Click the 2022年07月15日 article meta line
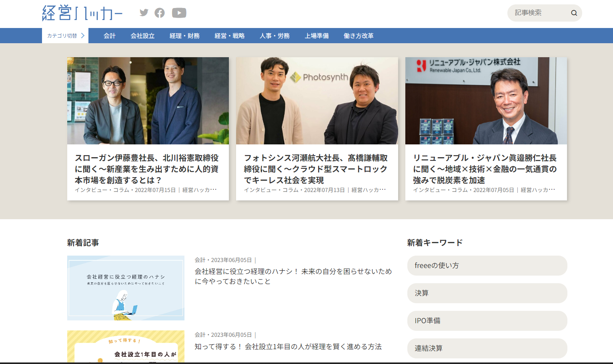This screenshot has height=364, width=613. (146, 190)
